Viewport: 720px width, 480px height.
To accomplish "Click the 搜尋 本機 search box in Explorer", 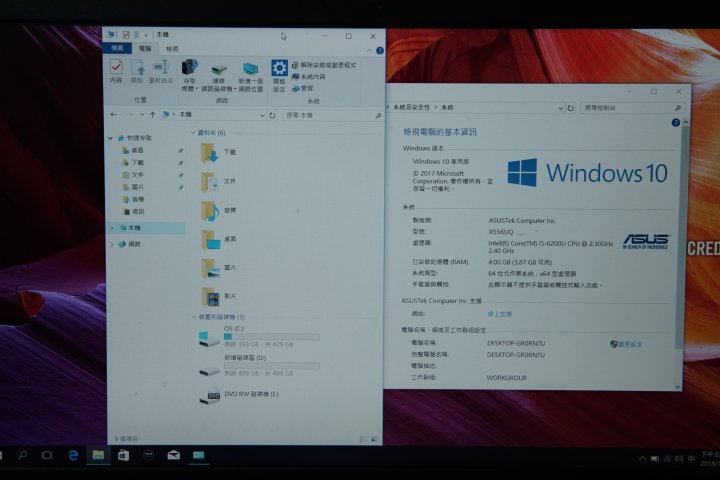I will coord(333,115).
